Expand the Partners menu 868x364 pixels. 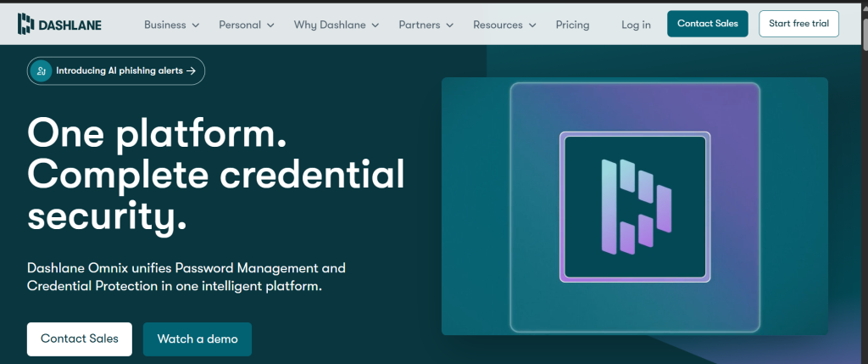coord(426,25)
